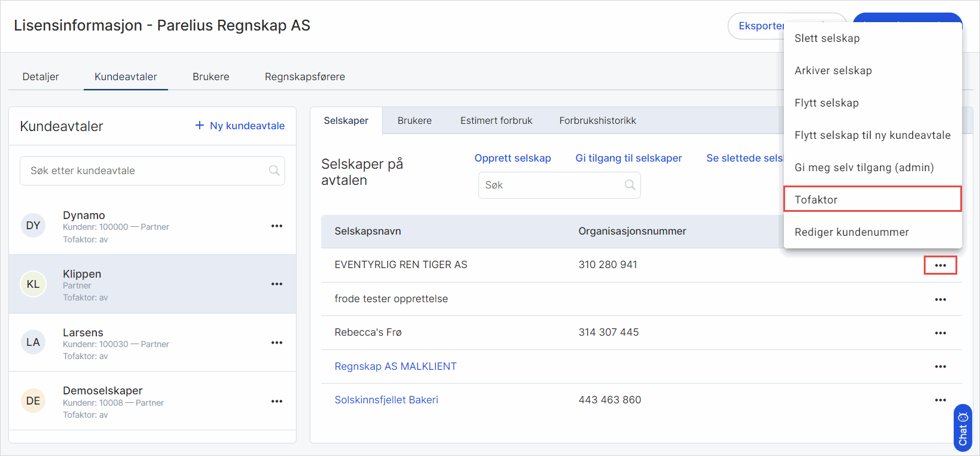Viewport: 980px width, 456px height.
Task: Click the Opprett selskap link
Action: [512, 158]
